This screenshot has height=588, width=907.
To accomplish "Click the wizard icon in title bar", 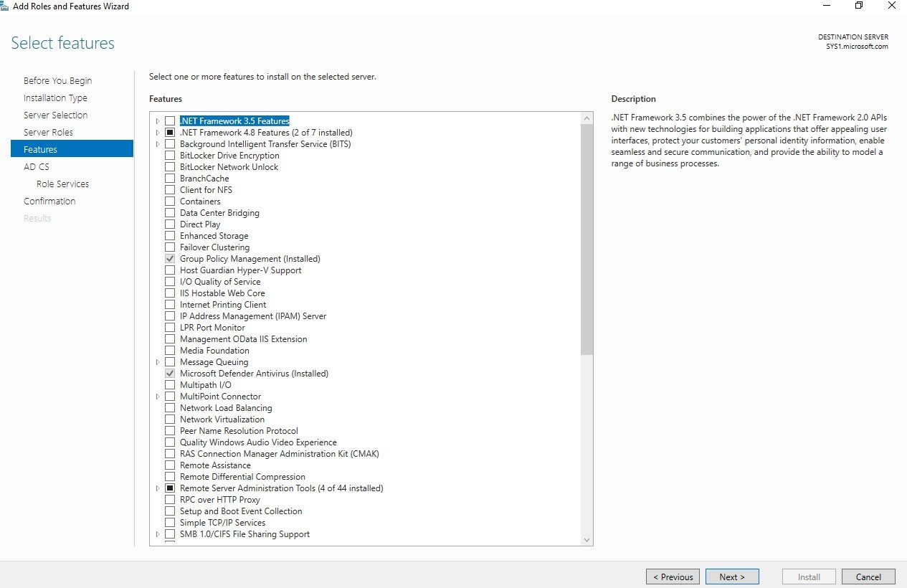I will 6,6.
